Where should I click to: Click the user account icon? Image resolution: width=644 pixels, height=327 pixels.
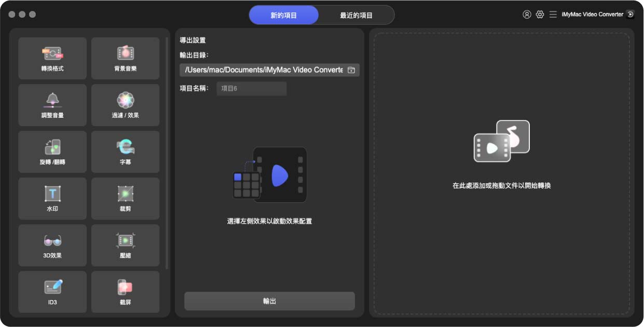point(527,15)
